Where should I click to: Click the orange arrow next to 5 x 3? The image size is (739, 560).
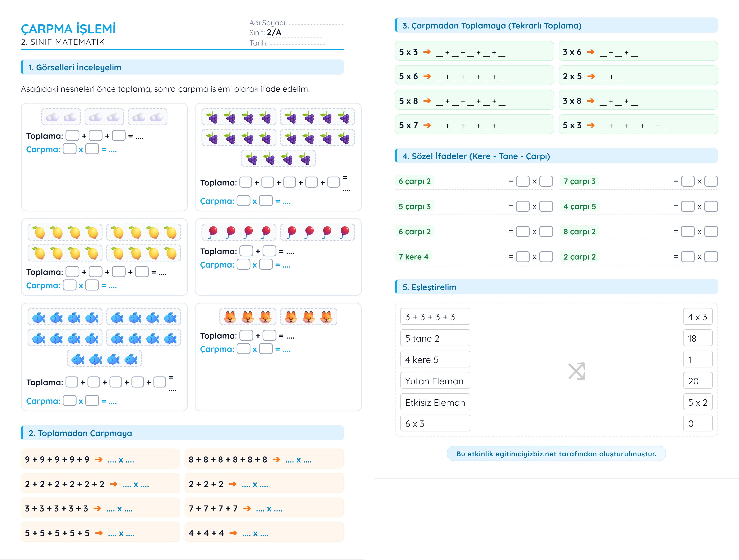(x=427, y=52)
